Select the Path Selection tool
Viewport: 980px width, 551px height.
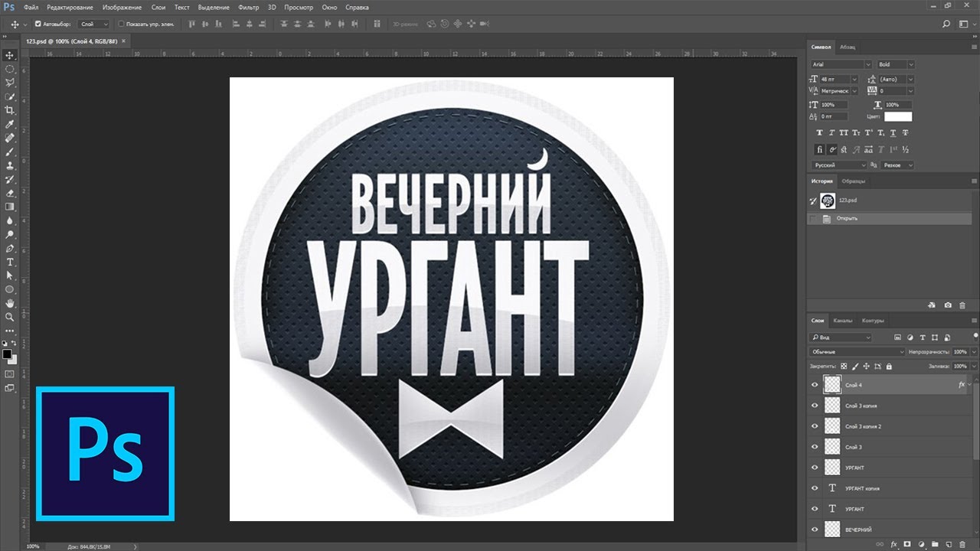coord(10,275)
